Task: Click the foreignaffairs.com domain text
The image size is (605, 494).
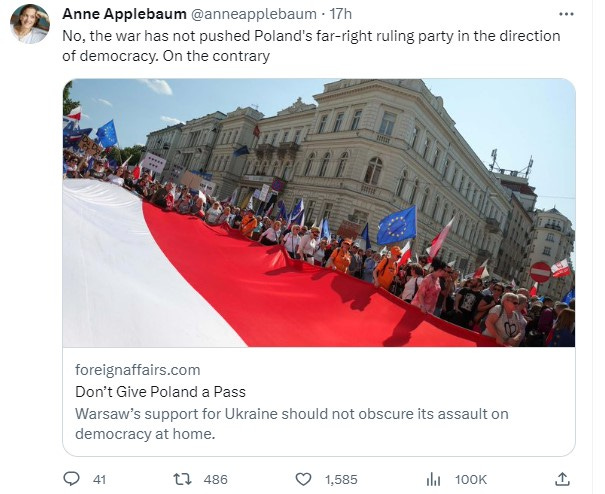Action: (138, 370)
